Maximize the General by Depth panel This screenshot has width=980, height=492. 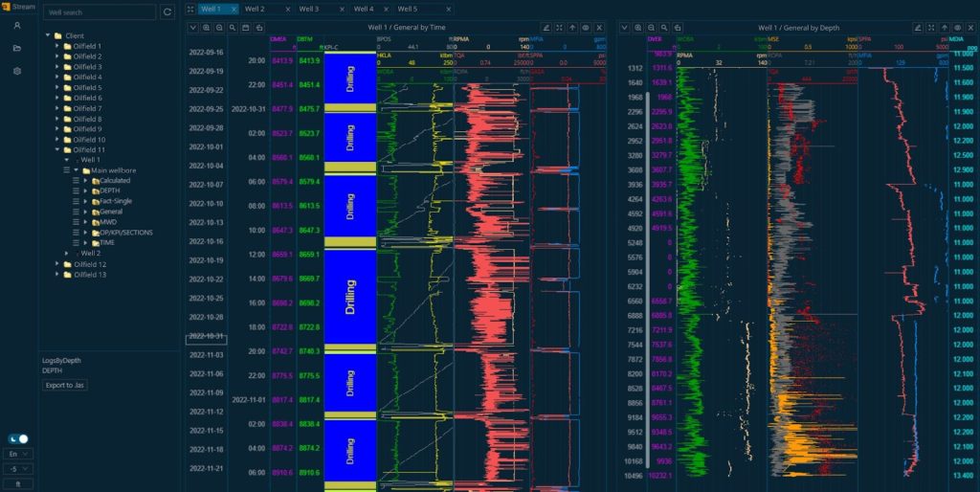coord(931,28)
